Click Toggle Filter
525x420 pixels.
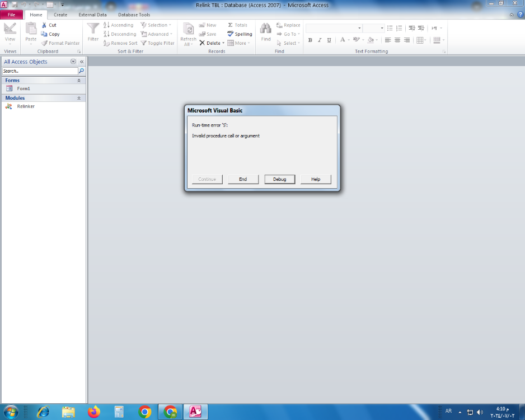tap(157, 43)
